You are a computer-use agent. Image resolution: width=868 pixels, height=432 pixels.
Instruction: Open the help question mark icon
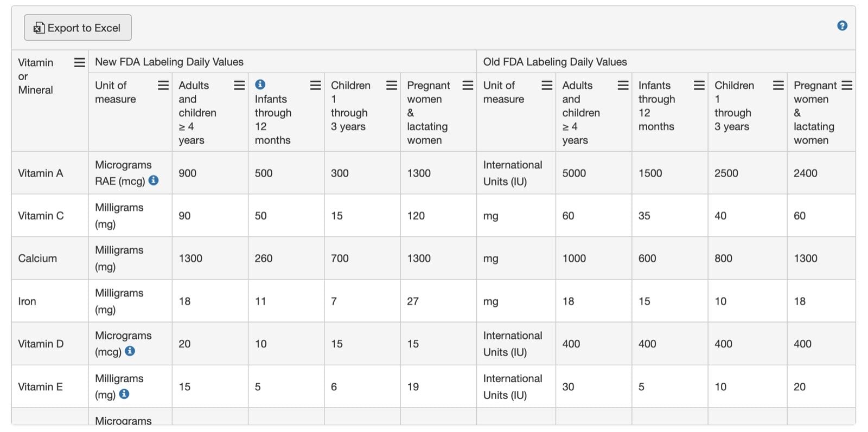click(x=842, y=25)
